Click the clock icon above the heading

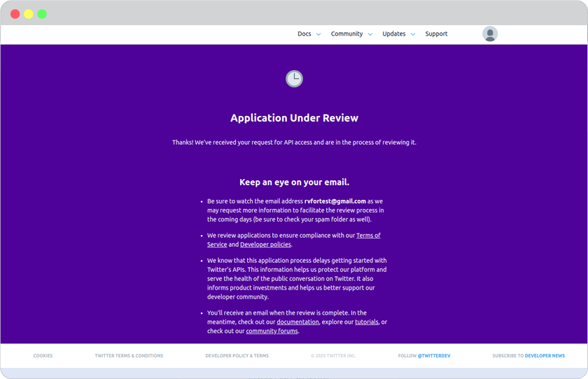(294, 78)
